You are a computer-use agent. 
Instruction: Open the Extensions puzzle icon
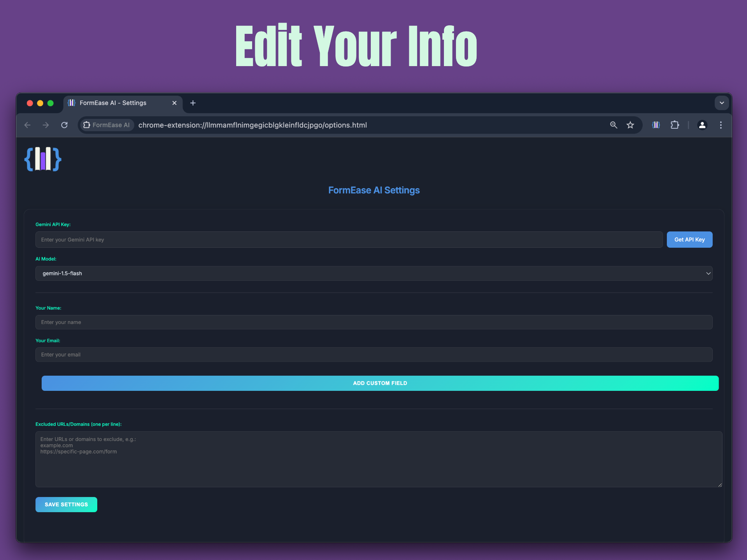click(x=675, y=125)
